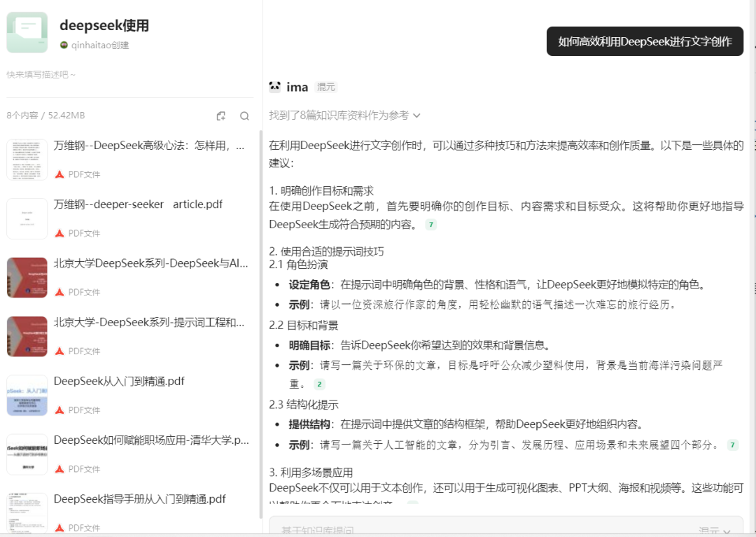Open file 北京大学-DeepSeek系列-提示词工程和
The image size is (756, 537).
point(149,322)
